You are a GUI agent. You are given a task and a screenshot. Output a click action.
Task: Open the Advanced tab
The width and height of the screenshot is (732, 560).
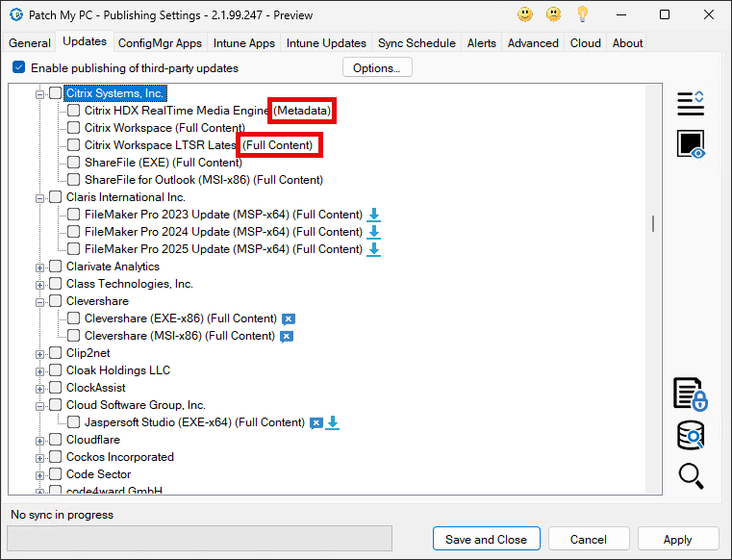(x=533, y=43)
